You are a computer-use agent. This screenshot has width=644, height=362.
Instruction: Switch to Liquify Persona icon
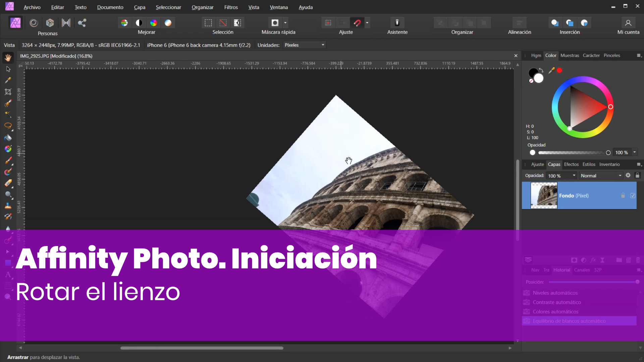click(34, 23)
